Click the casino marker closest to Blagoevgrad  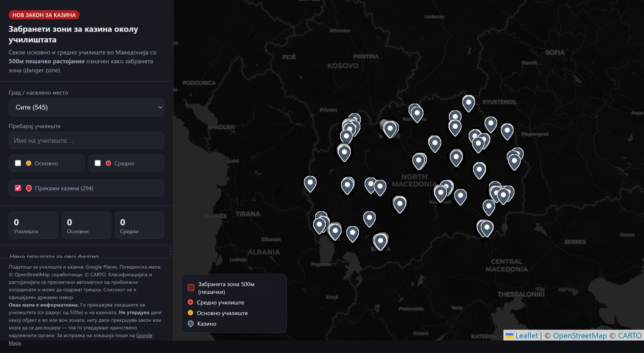[x=507, y=131]
